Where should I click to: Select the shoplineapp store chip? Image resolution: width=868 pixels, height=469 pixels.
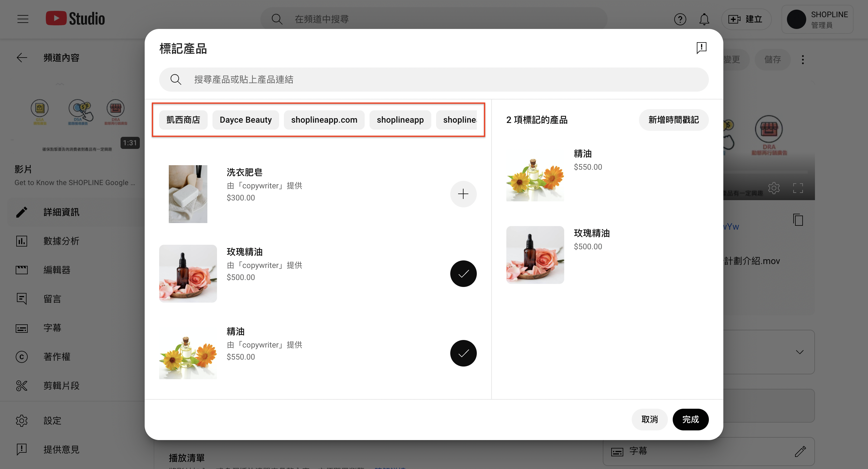click(400, 120)
